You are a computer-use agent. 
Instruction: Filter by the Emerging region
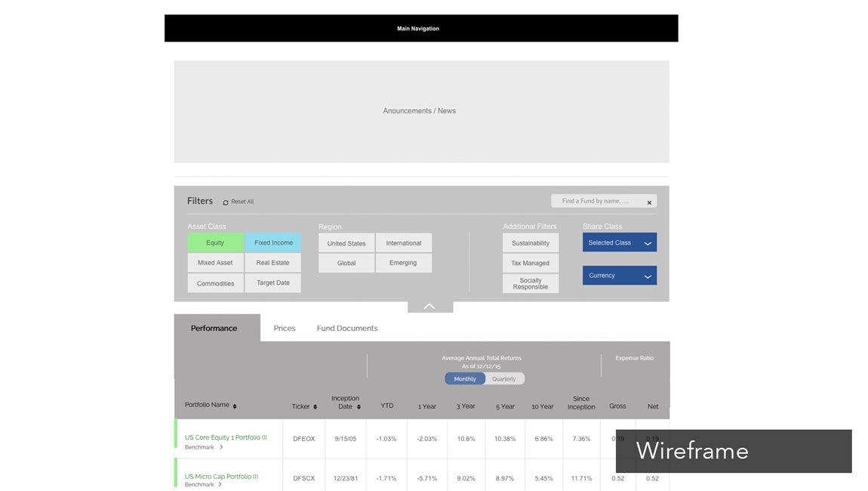pos(403,263)
